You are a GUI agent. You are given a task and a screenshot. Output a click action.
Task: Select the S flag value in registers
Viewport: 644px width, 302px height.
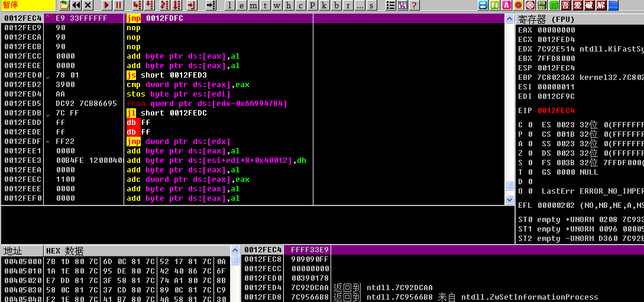[x=530, y=163]
